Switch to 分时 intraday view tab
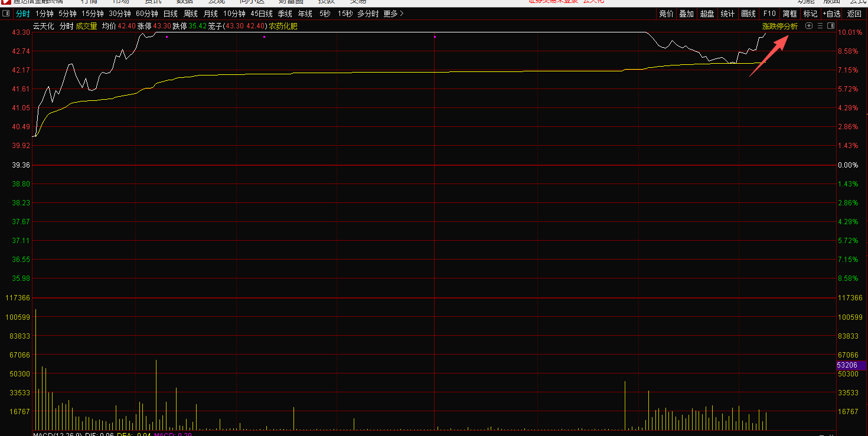 tap(22, 14)
